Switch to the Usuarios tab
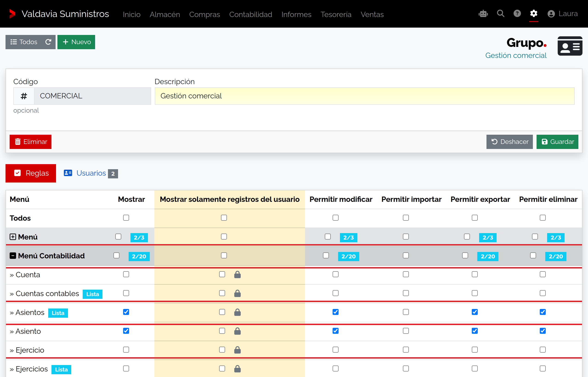The height and width of the screenshot is (377, 588). pos(91,173)
